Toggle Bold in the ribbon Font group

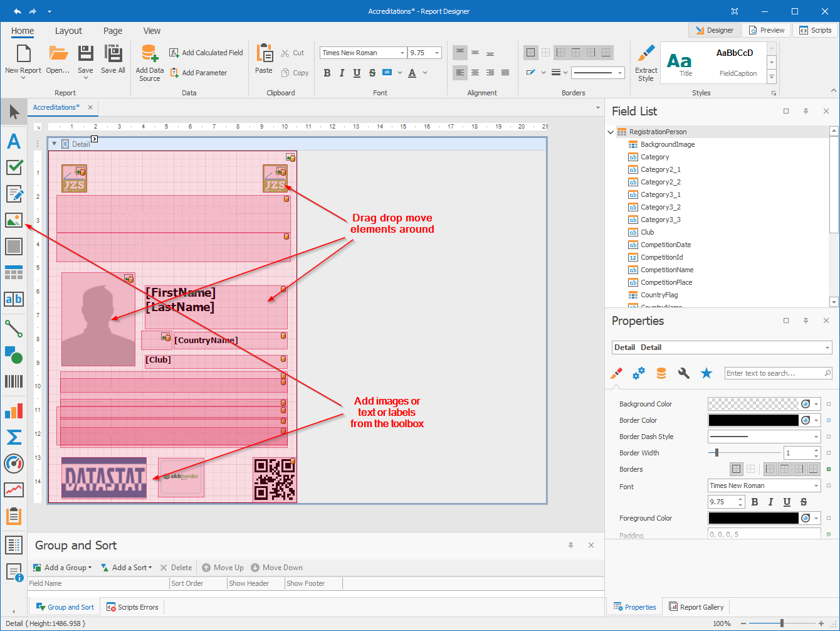327,73
